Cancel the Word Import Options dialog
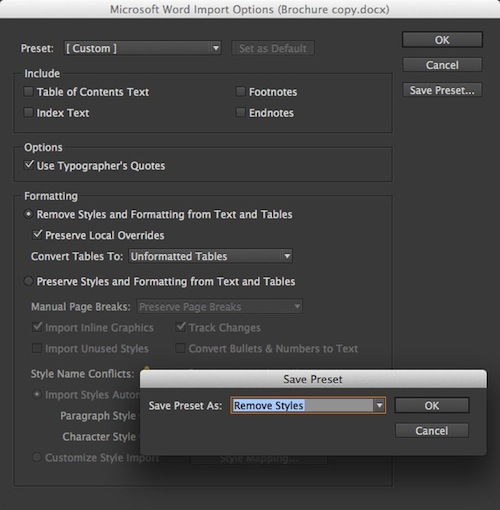500x510 pixels. 442,65
